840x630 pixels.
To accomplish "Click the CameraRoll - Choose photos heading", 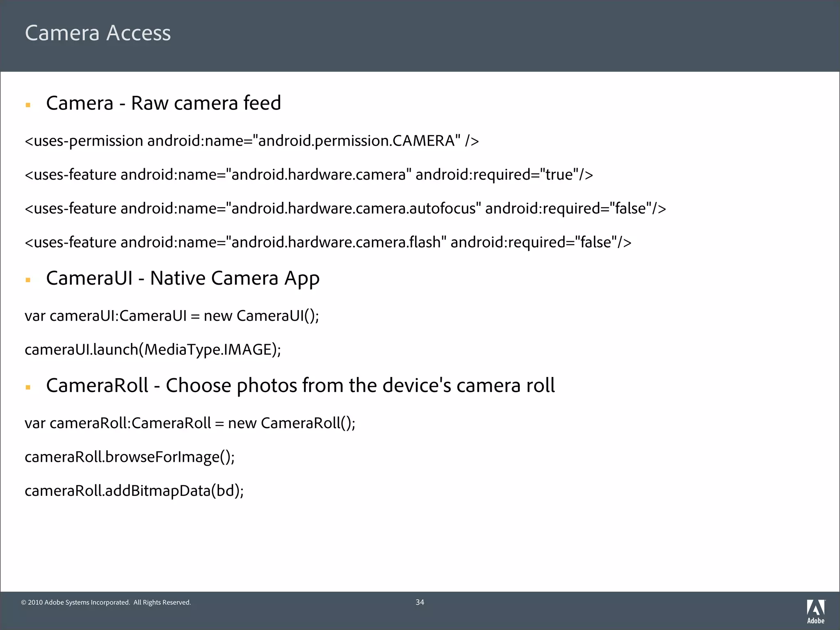I will tap(300, 386).
